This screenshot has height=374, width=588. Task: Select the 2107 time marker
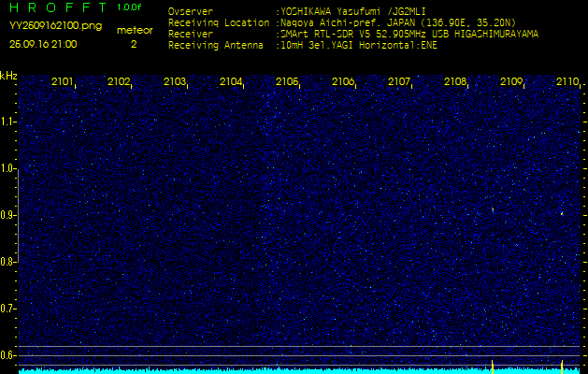coord(399,82)
